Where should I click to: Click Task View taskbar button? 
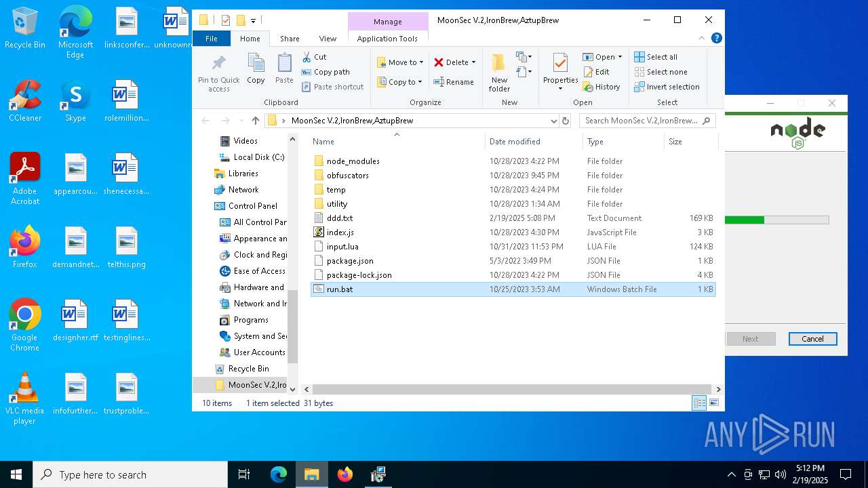tap(244, 474)
